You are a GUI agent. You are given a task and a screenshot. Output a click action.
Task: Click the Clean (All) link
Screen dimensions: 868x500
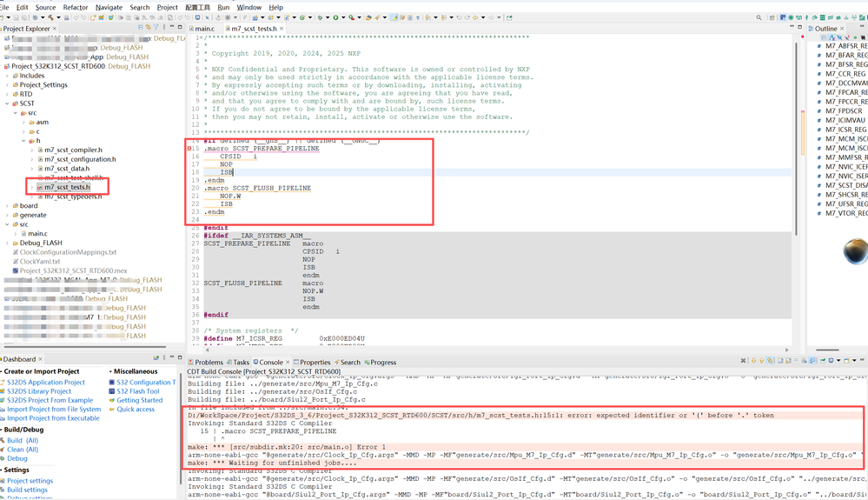(x=23, y=449)
